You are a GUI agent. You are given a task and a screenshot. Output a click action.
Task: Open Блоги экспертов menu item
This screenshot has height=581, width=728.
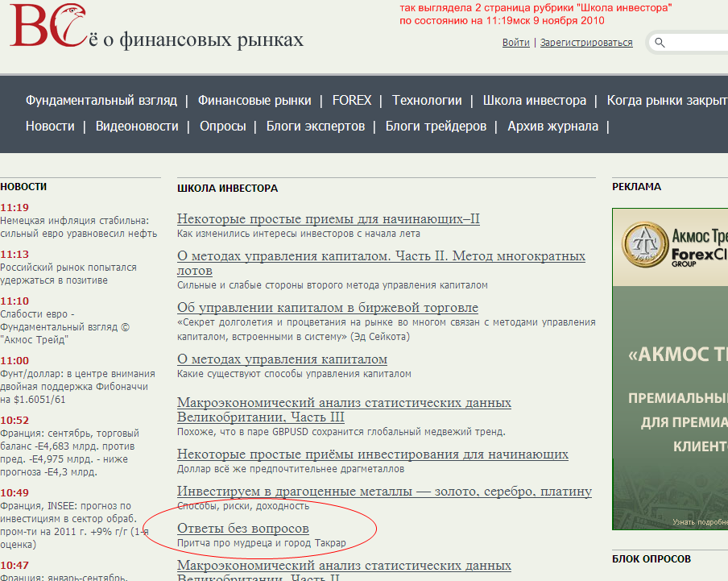(316, 127)
